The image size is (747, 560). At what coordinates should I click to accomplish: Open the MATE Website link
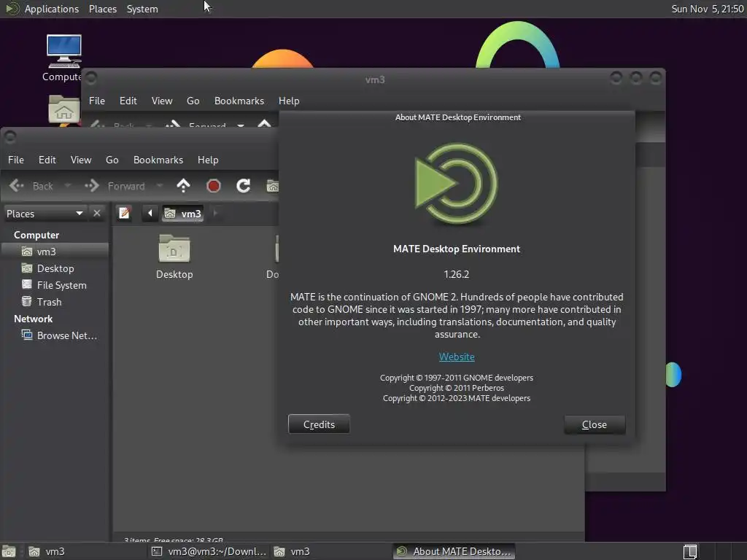[x=457, y=357]
